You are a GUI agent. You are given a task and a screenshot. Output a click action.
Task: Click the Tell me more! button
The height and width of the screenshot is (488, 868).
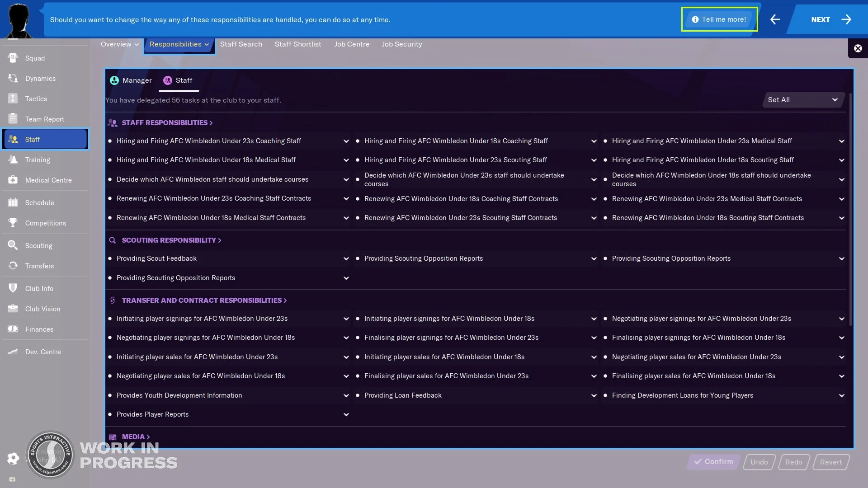pyautogui.click(x=719, y=19)
